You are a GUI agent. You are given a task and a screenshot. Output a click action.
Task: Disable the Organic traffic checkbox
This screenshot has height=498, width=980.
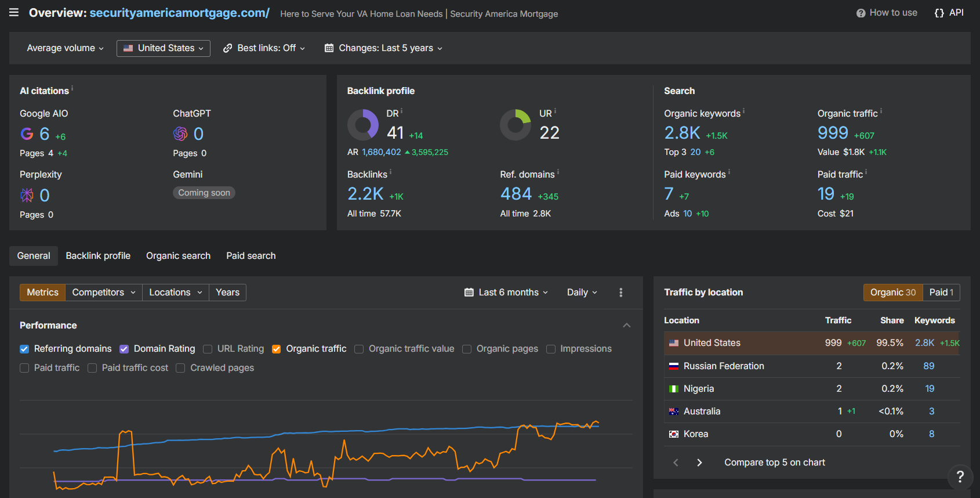coord(277,349)
